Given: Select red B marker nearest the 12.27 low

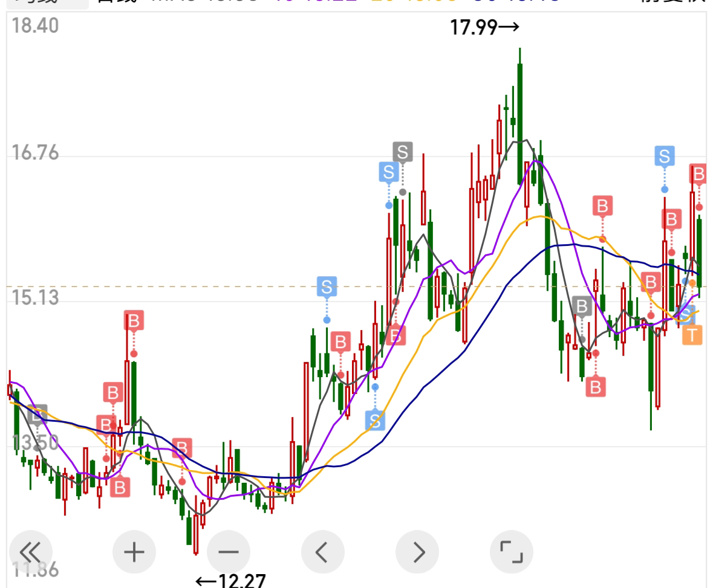Looking at the screenshot, I should pos(182,448).
